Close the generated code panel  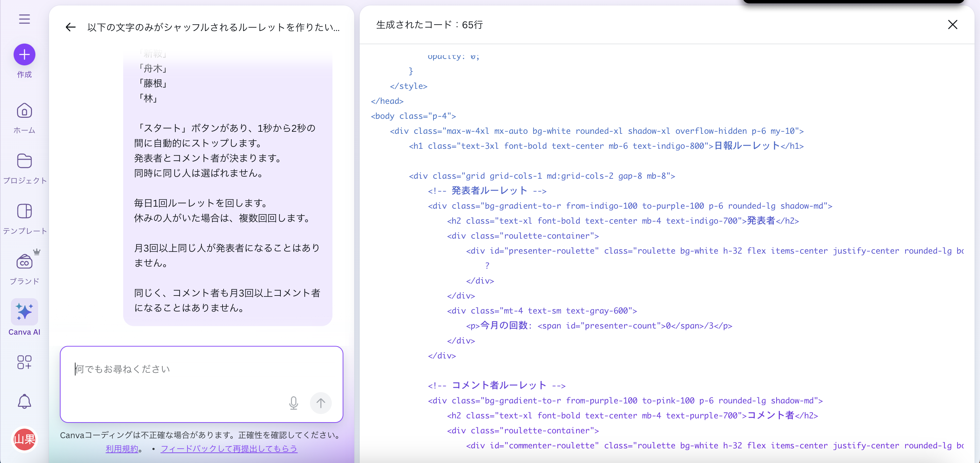(x=952, y=25)
